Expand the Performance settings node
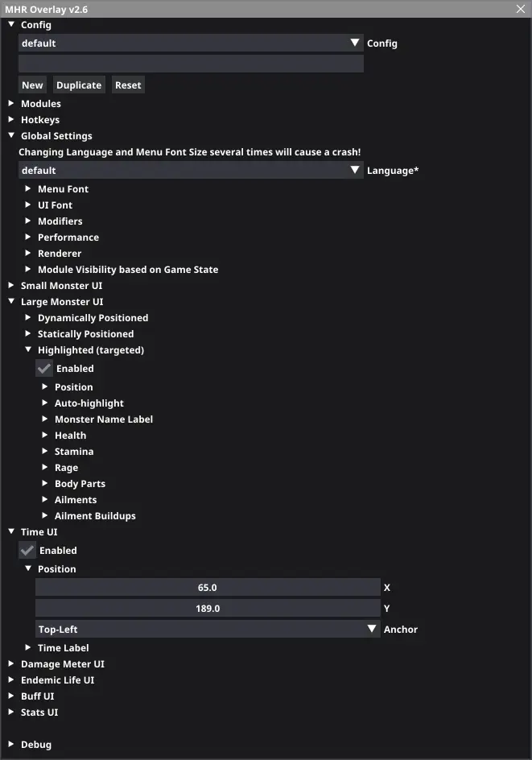The width and height of the screenshot is (532, 760). coord(28,237)
